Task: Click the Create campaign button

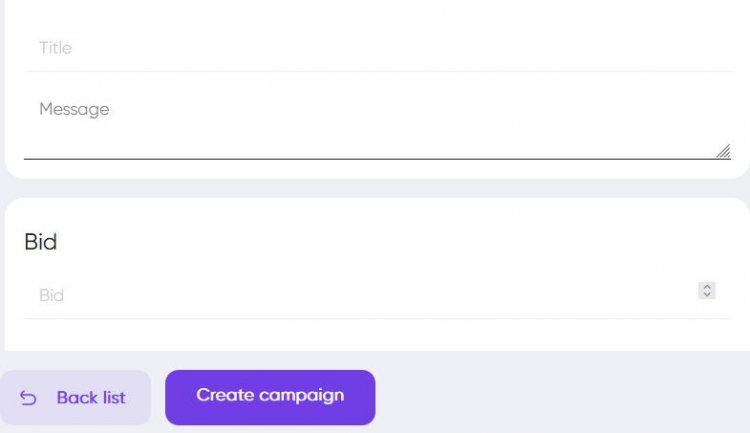Action: (270, 397)
